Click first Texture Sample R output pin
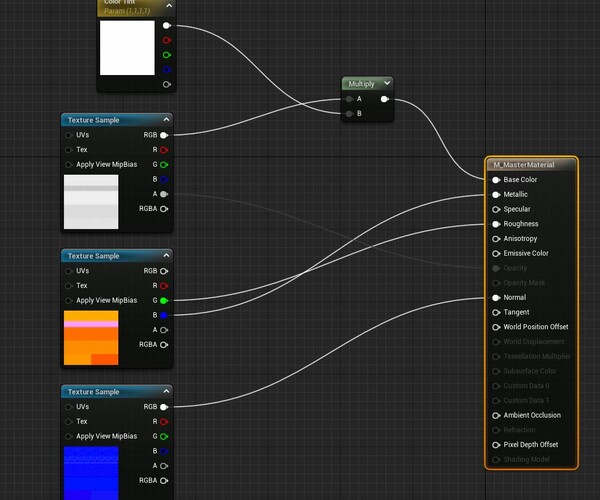This screenshot has width=600, height=500. pos(164,150)
